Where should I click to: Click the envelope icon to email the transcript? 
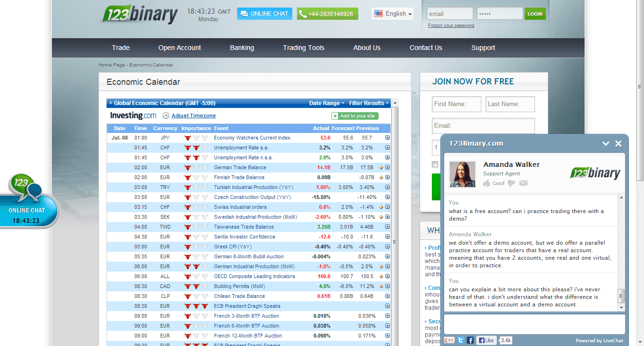pos(523,183)
